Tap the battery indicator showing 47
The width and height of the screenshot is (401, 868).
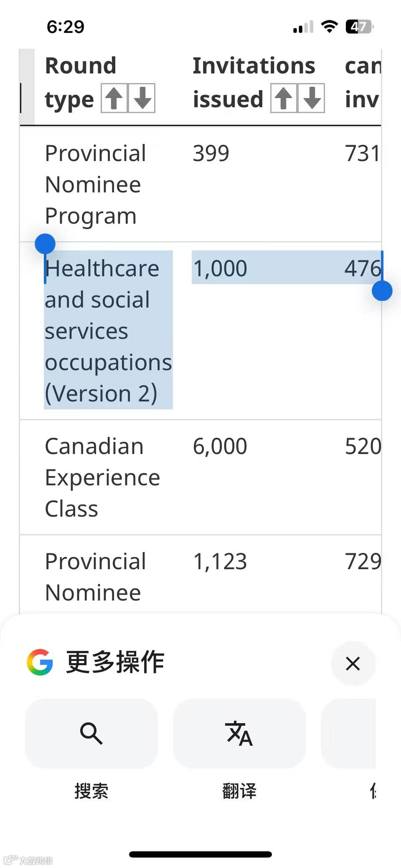pos(359,27)
